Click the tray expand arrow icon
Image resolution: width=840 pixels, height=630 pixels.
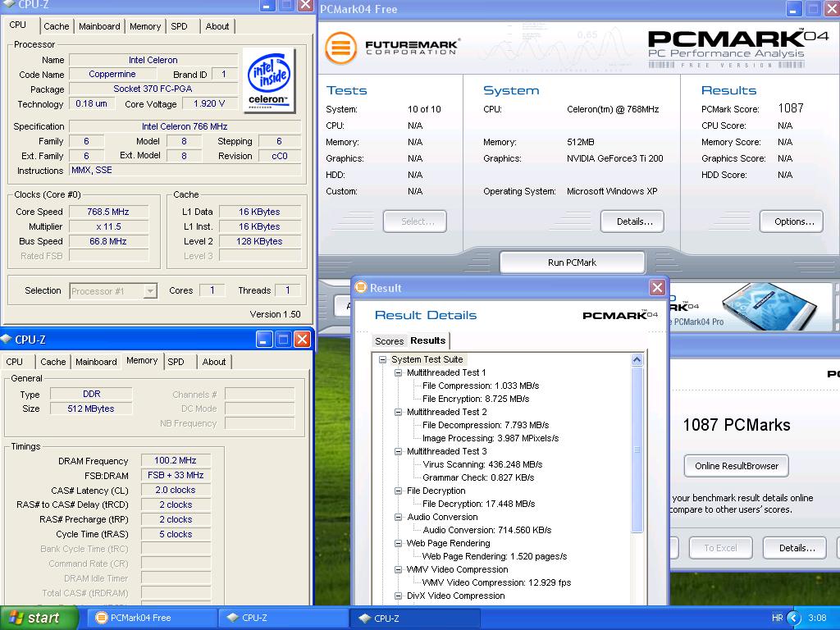[x=793, y=618]
